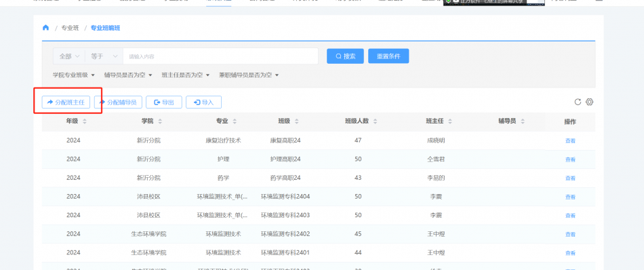Click the refresh table icon
Viewport: 644px width, 270px height.
(578, 102)
